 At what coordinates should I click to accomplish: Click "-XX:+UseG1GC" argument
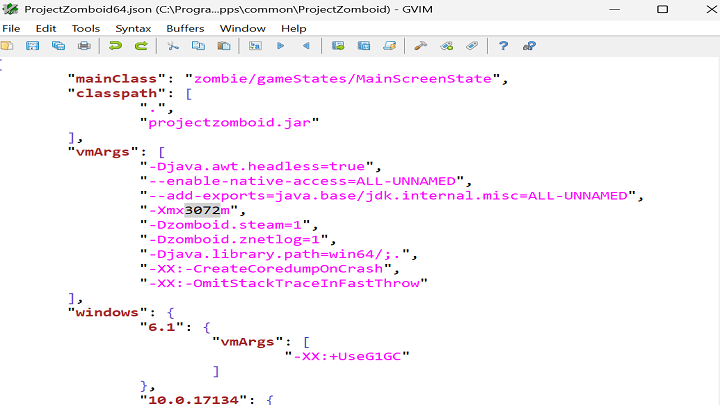[x=347, y=356]
